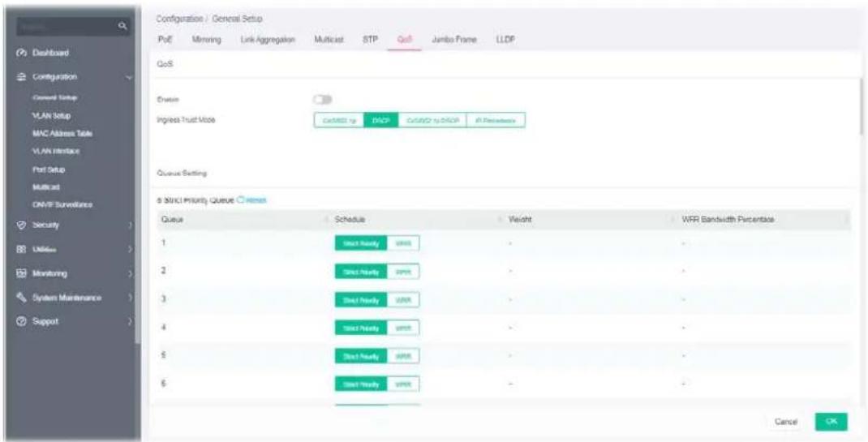
Task: Click the Weight column header
Action: coord(520,220)
